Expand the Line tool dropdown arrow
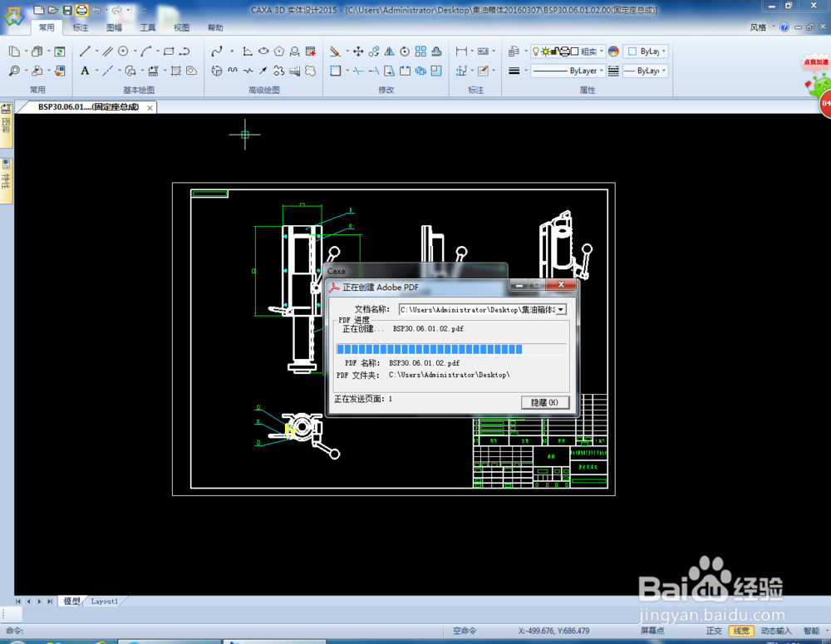 pyautogui.click(x=96, y=52)
